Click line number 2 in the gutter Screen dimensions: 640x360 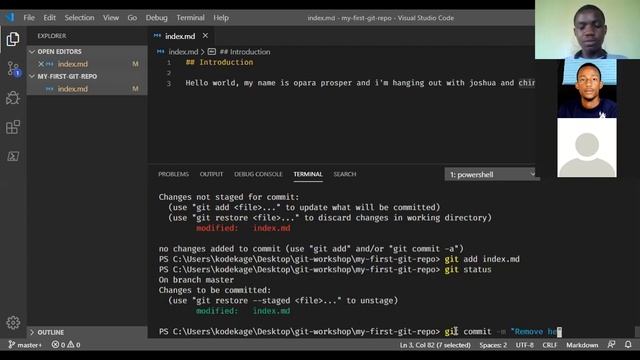tap(169, 73)
